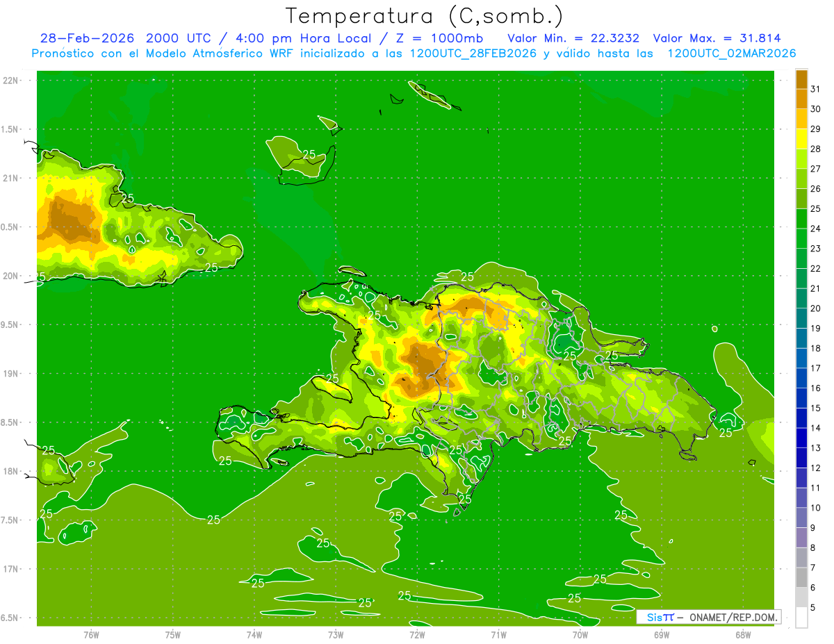Click the '20' color scale label

(x=816, y=308)
